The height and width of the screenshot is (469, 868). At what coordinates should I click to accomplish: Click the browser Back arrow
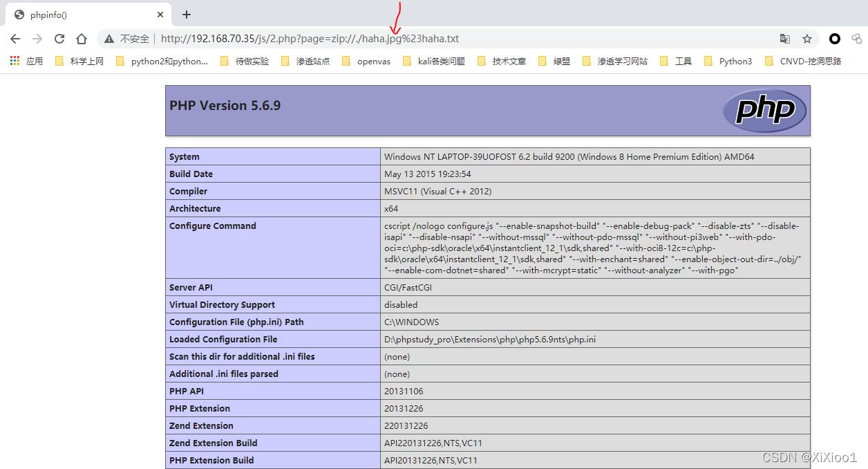click(15, 39)
